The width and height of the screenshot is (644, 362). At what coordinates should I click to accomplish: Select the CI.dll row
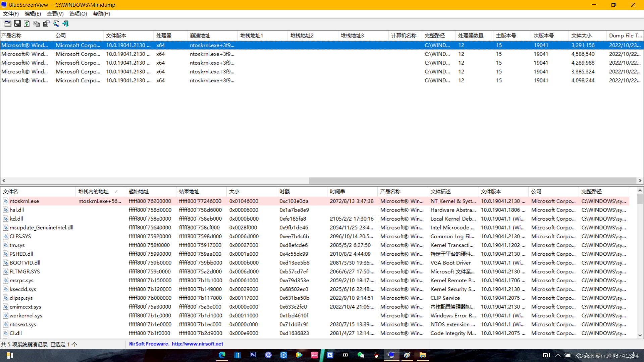314,333
